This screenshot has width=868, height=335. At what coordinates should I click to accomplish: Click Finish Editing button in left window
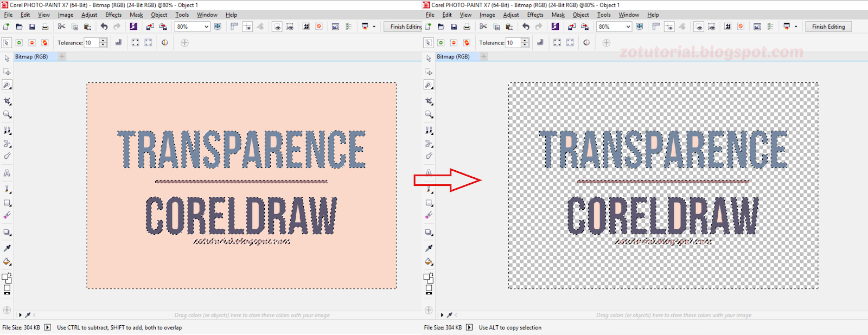tap(403, 27)
